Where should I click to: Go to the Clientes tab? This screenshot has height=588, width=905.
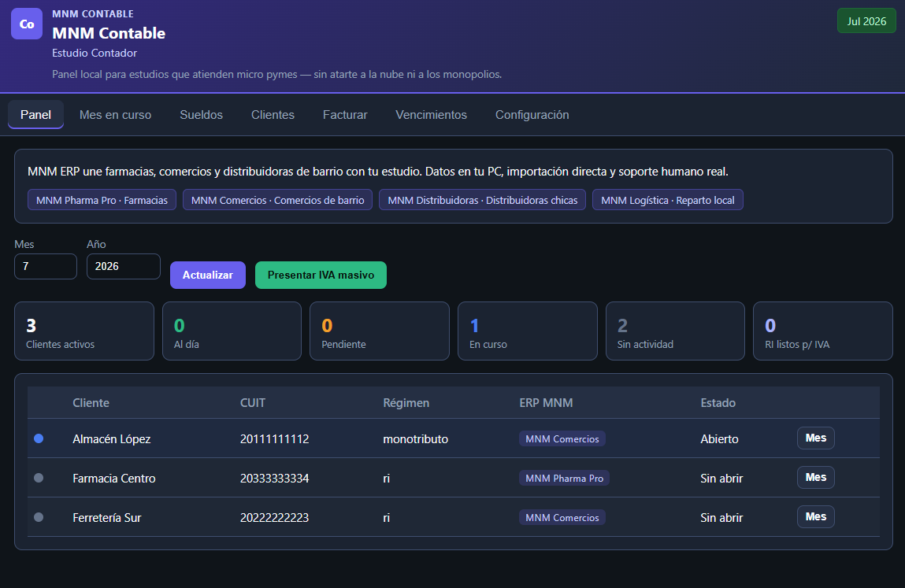tap(273, 115)
